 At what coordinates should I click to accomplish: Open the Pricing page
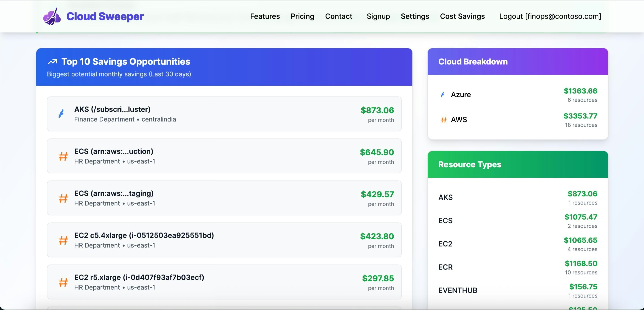(x=302, y=16)
